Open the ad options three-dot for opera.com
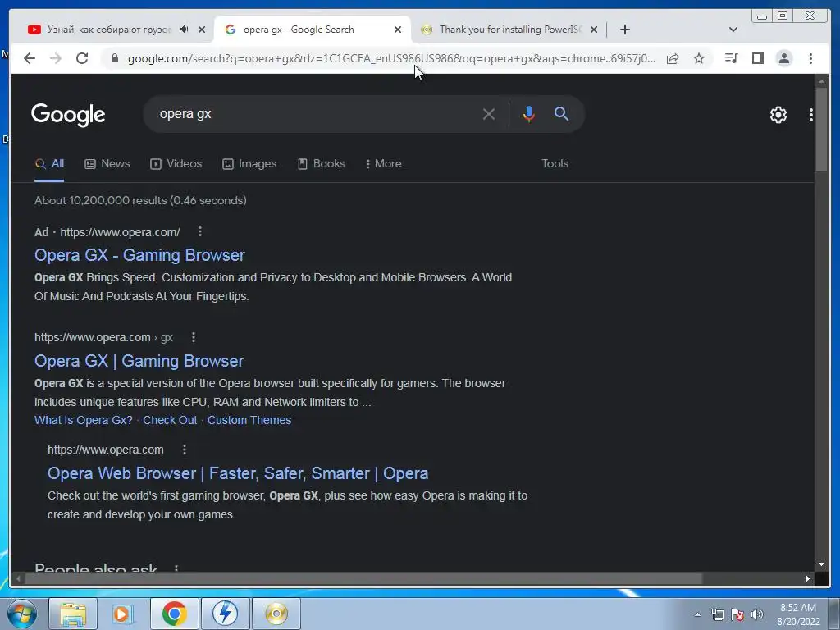 200,231
